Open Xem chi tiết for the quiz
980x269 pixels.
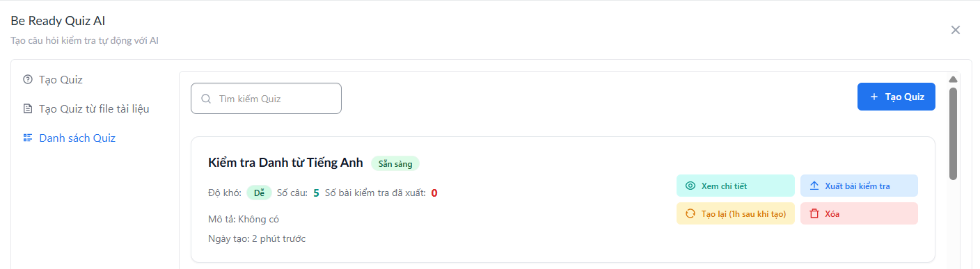coord(735,186)
